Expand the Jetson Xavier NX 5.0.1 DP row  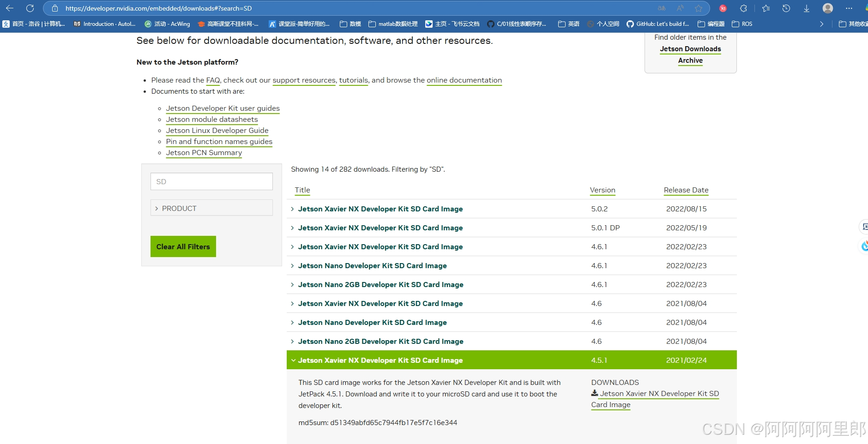pyautogui.click(x=512, y=228)
